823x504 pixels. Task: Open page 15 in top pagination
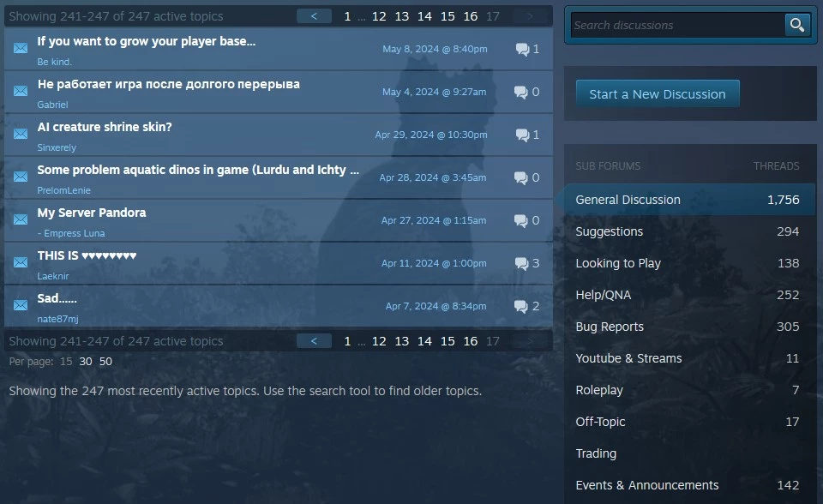[448, 16]
